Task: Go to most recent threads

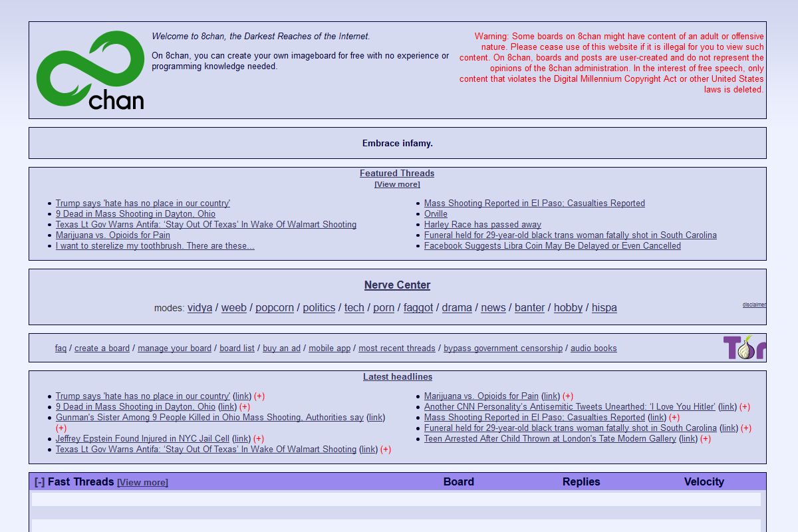Action: tap(396, 348)
